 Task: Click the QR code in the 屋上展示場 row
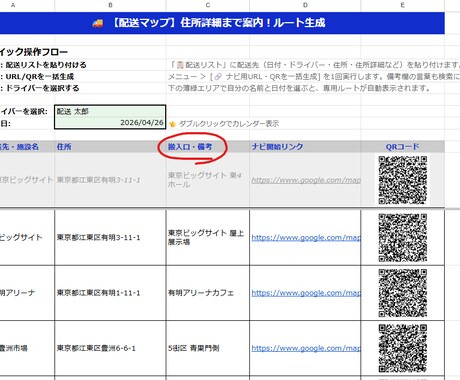403,238
